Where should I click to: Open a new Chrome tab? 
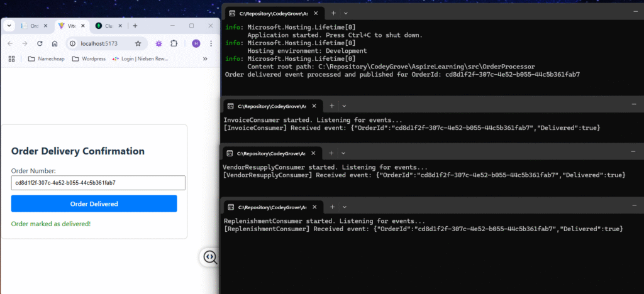[135, 26]
